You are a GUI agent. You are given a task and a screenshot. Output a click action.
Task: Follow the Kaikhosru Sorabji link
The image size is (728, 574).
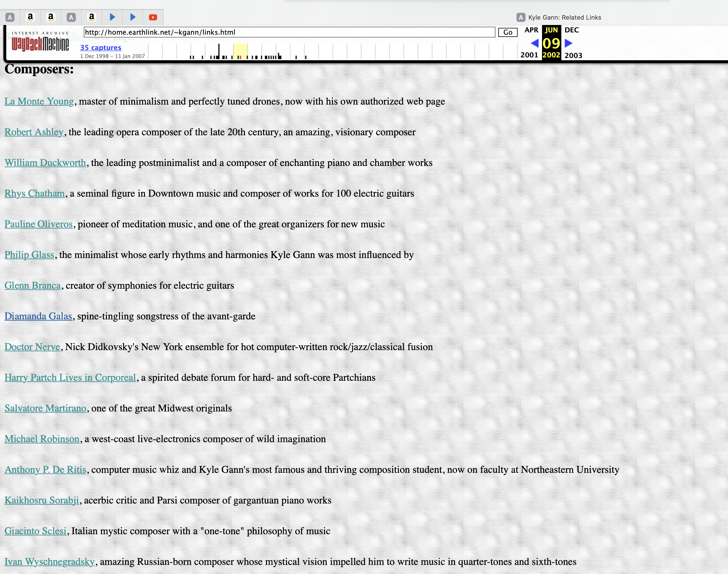[x=42, y=500]
